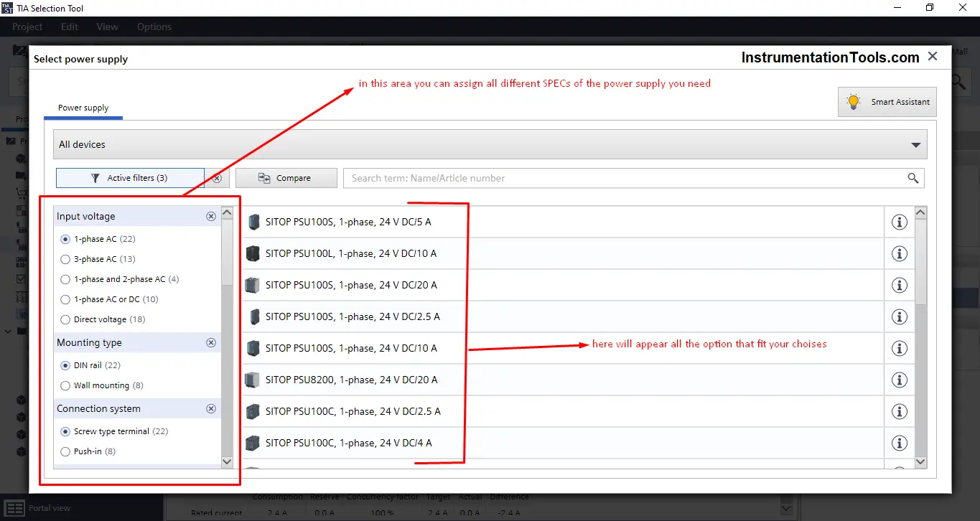
Task: Select 3-phase AC input voltage
Action: pyautogui.click(x=65, y=259)
